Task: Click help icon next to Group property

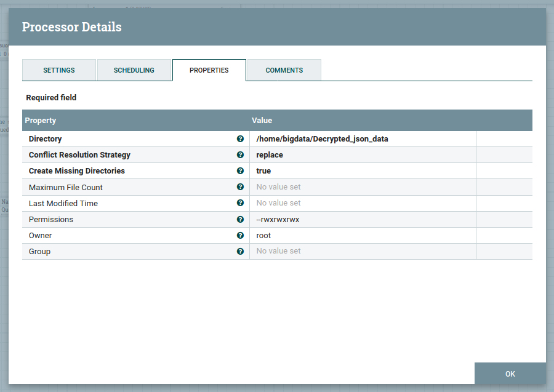Action: click(x=240, y=251)
